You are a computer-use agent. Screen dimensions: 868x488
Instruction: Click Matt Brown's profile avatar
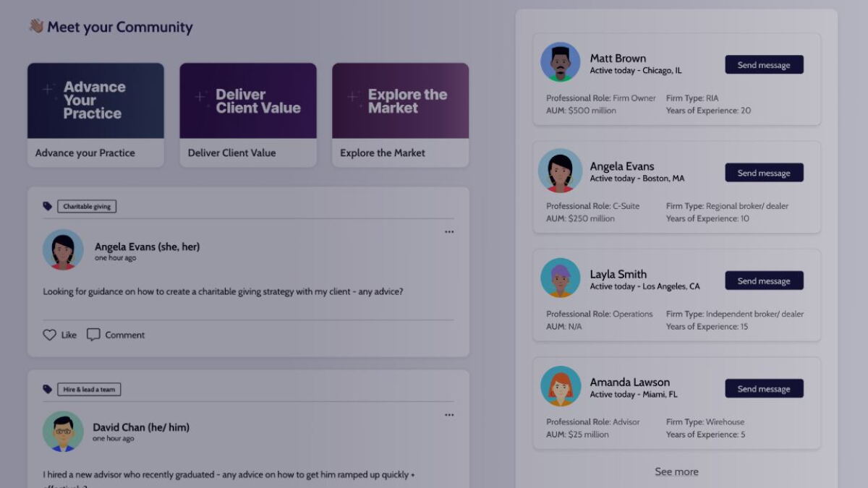click(561, 62)
